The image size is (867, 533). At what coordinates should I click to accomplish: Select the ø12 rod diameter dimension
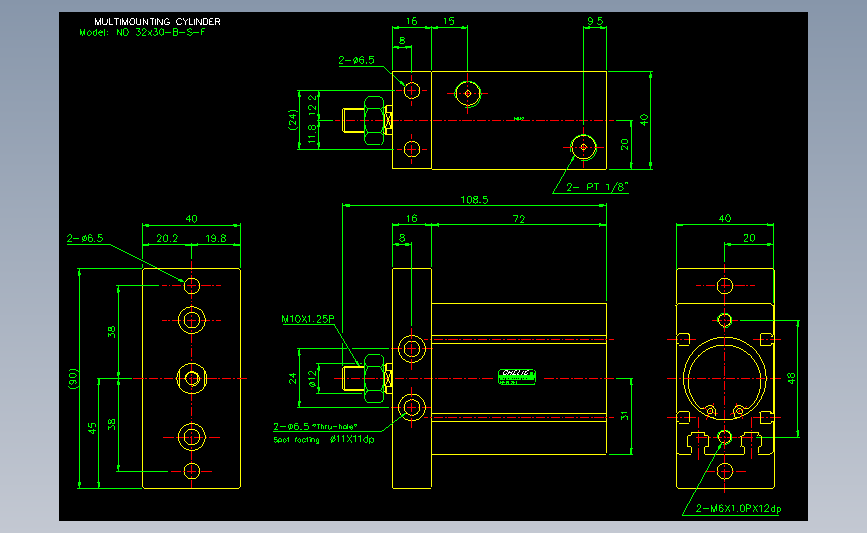312,379
